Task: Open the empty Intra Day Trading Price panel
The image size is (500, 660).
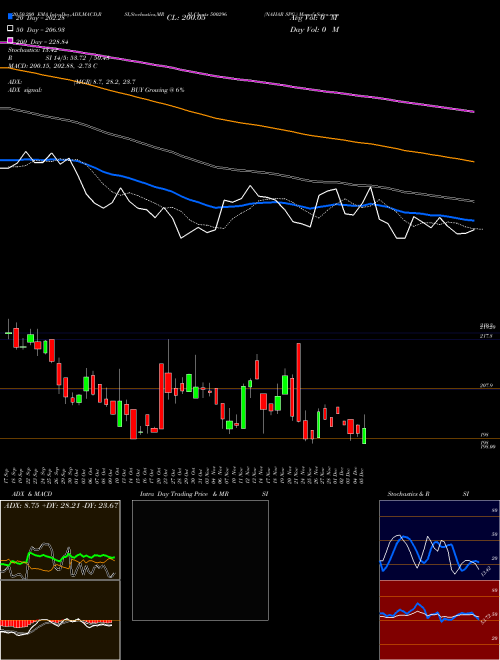Action: 200,560
